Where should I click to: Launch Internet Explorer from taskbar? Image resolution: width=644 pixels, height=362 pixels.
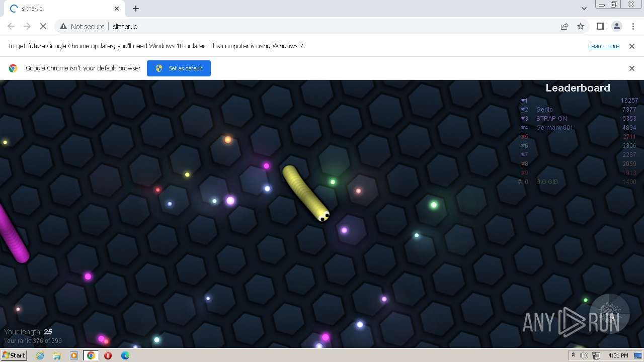[40, 355]
